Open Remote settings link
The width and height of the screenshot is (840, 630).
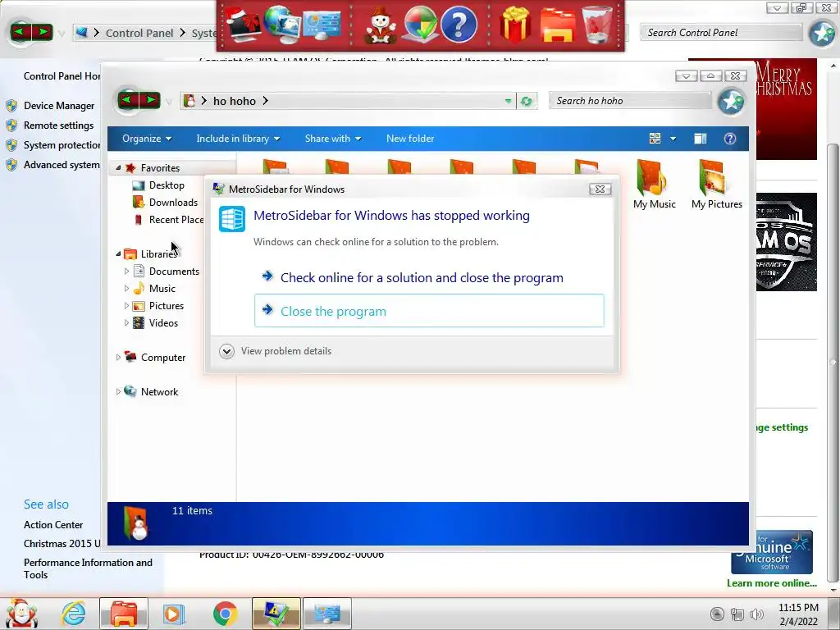pyautogui.click(x=58, y=126)
